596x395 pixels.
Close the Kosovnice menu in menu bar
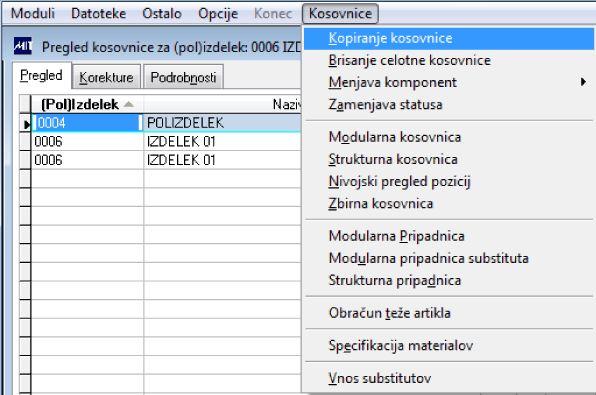coord(340,13)
